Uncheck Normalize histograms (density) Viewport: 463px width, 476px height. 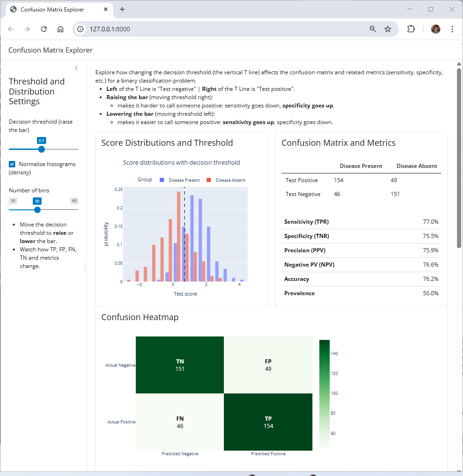point(12,164)
